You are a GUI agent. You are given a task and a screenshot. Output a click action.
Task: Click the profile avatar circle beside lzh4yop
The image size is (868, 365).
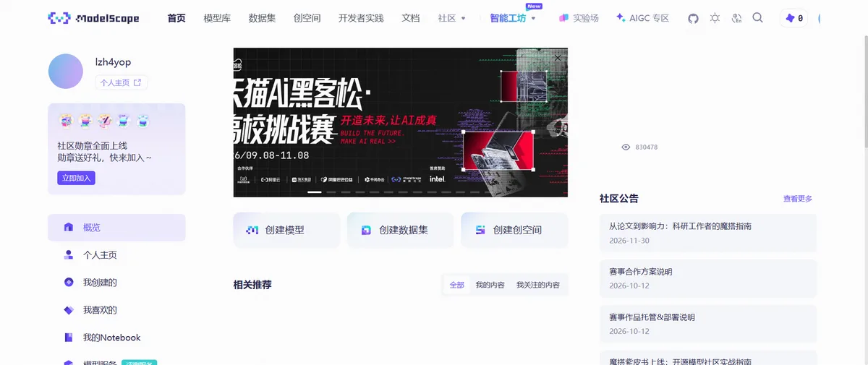click(65, 71)
